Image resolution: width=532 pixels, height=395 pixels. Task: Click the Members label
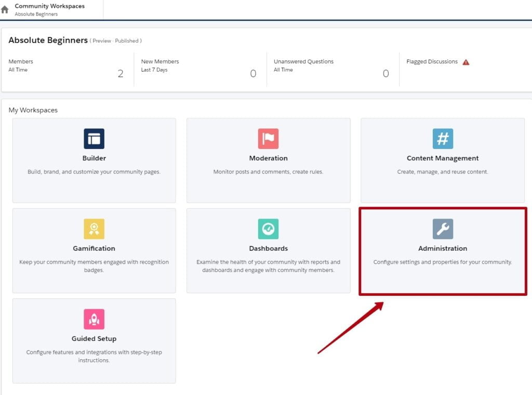[21, 61]
